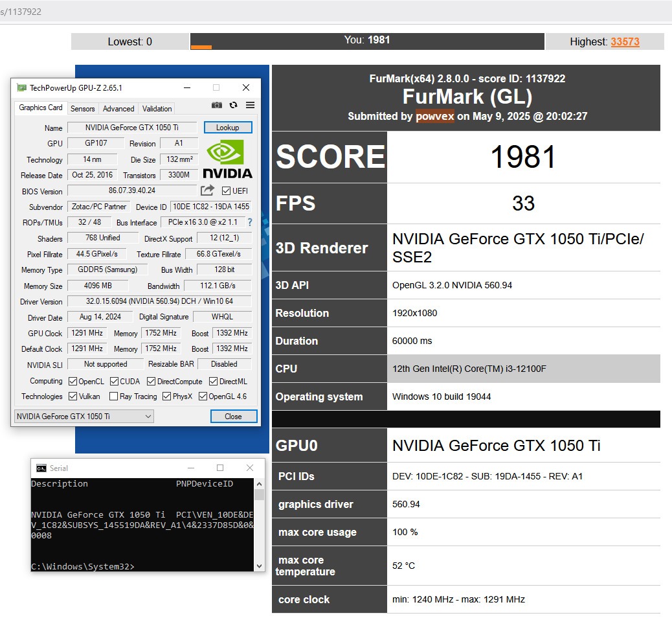
Task: Click the max core usage 100 % value
Action: 405,532
